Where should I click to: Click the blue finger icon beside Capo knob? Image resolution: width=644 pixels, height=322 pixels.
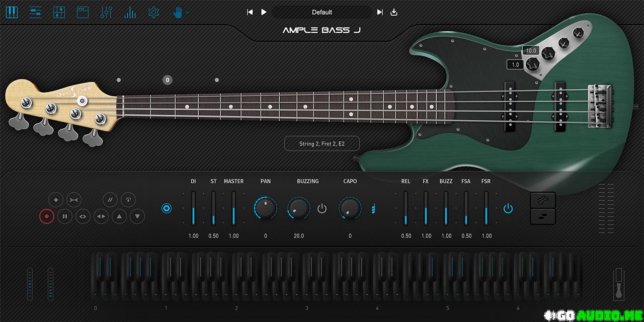(x=374, y=208)
